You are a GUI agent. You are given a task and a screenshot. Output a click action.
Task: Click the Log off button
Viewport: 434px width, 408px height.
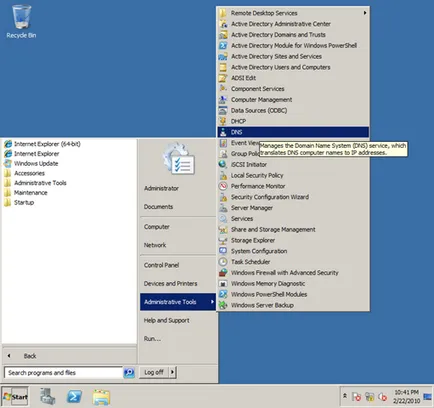[x=154, y=372]
